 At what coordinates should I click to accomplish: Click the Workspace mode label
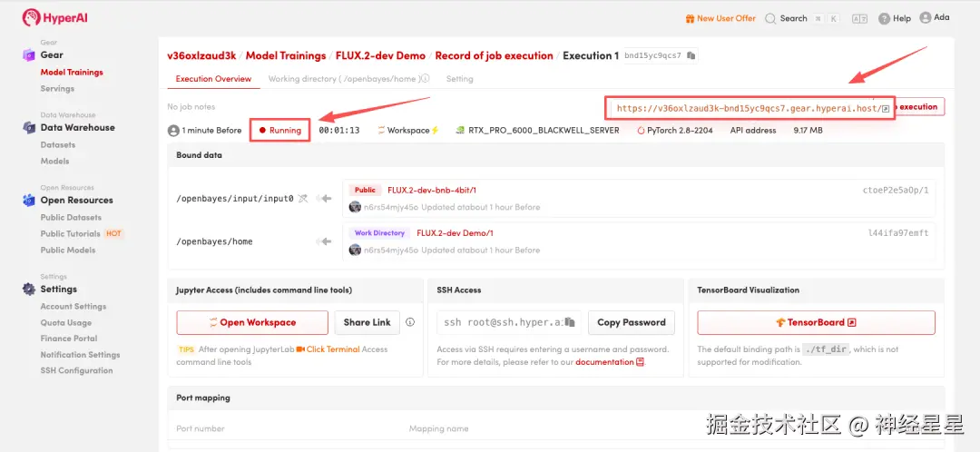pos(408,131)
